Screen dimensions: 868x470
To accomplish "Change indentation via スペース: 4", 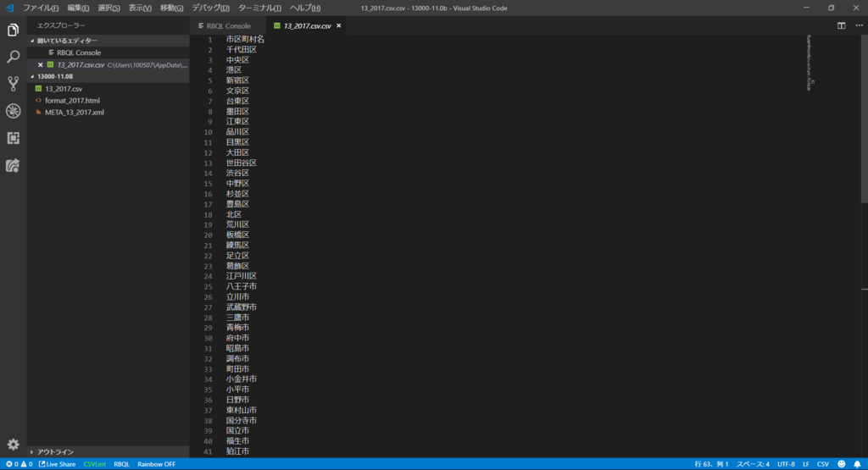I will tap(753, 464).
